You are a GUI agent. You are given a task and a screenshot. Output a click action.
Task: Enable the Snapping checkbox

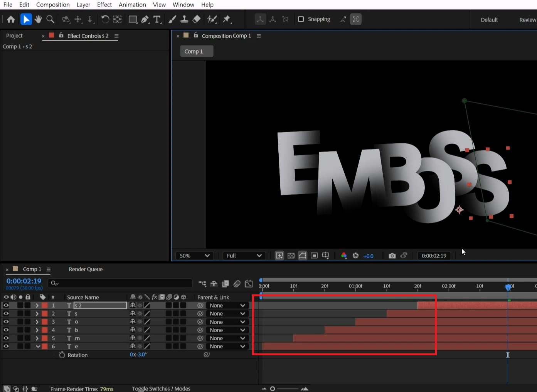(301, 19)
